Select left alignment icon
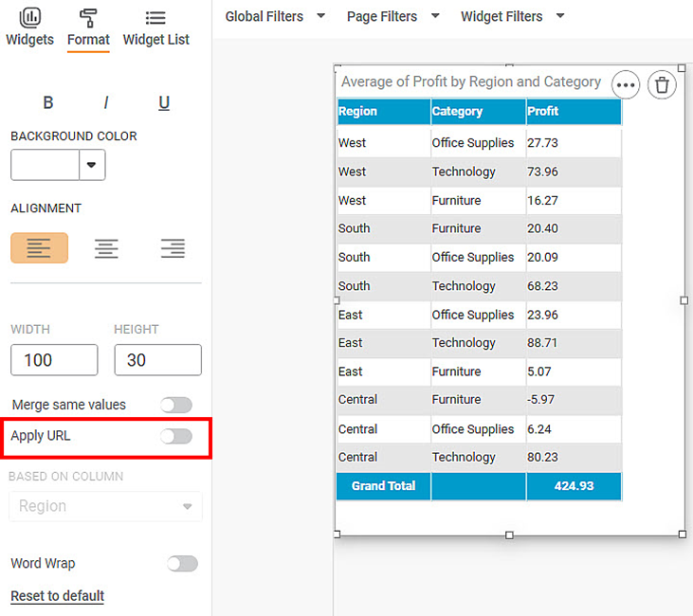This screenshot has width=693, height=616. coord(39,248)
